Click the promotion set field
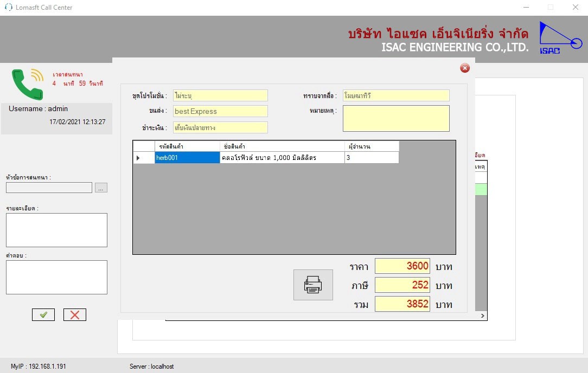This screenshot has width=588, height=373. point(220,95)
